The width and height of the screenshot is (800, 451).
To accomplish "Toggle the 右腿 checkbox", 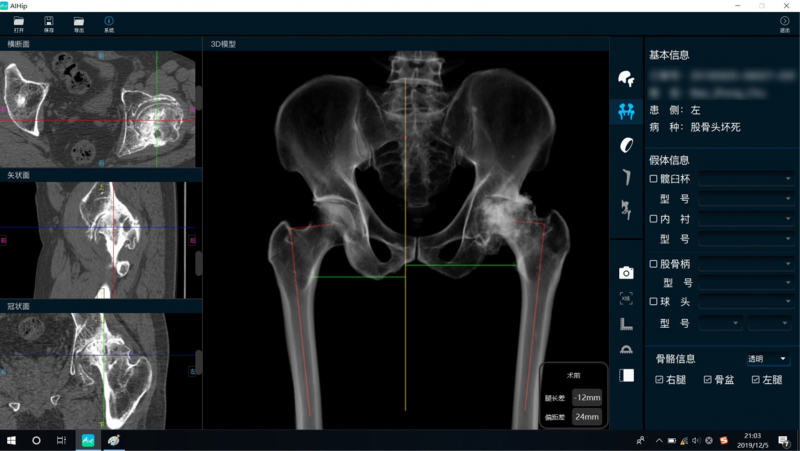I will click(x=659, y=380).
